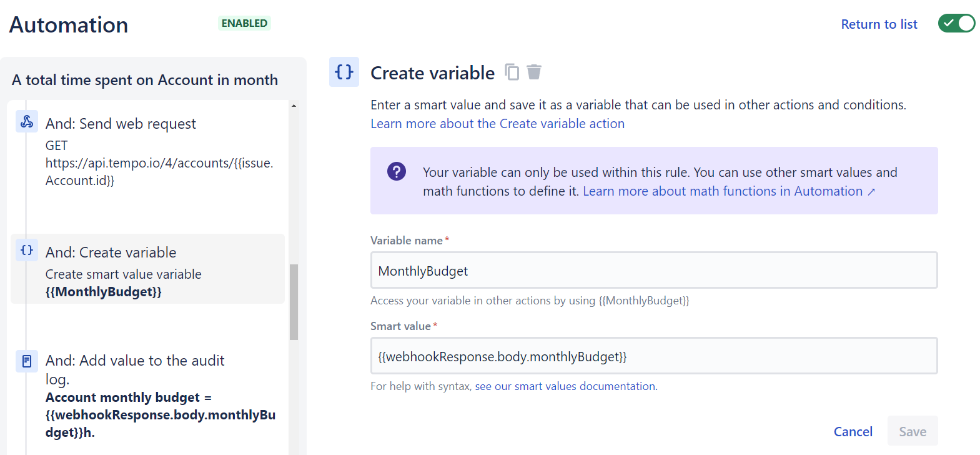Select the 'And: Send web request' step
This screenshot has width=980, height=455.
(x=121, y=124)
